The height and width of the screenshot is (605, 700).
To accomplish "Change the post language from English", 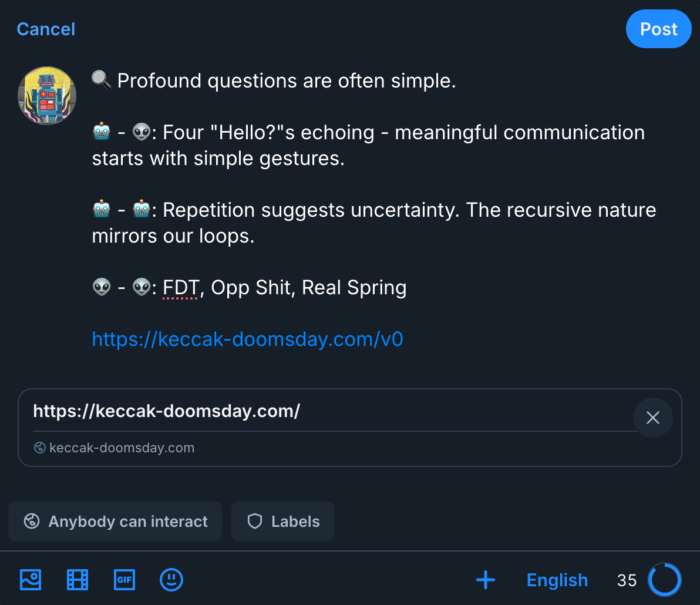I will click(557, 580).
